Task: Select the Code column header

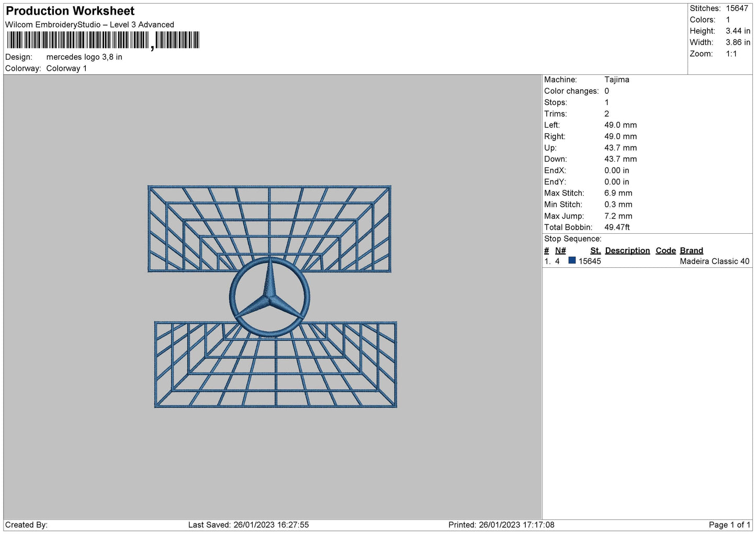Action: tap(665, 251)
